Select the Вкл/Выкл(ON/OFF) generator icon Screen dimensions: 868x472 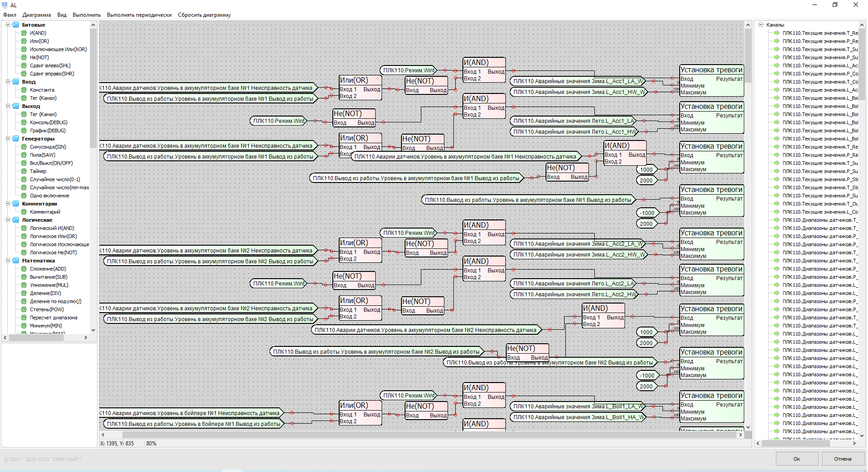click(24, 163)
